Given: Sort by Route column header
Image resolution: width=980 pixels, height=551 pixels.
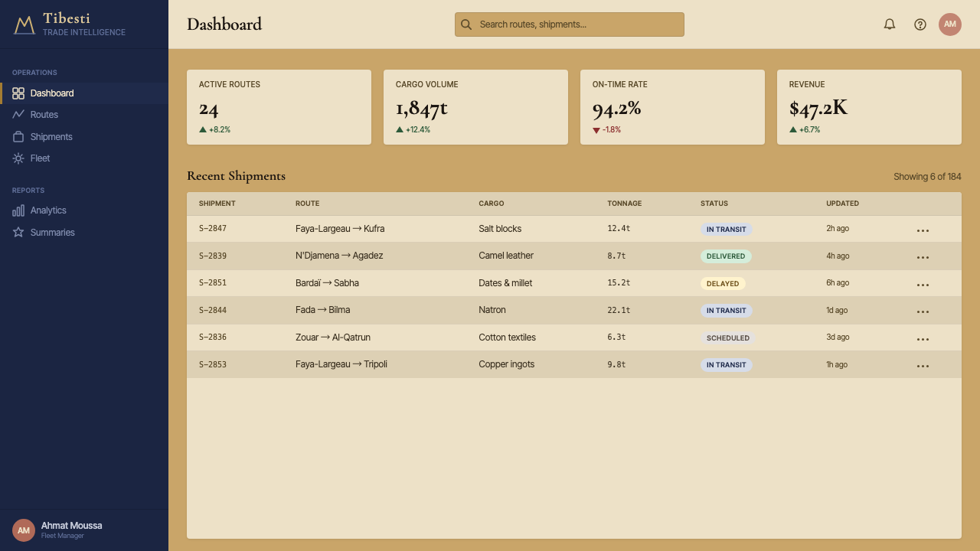Looking at the screenshot, I should pos(307,204).
